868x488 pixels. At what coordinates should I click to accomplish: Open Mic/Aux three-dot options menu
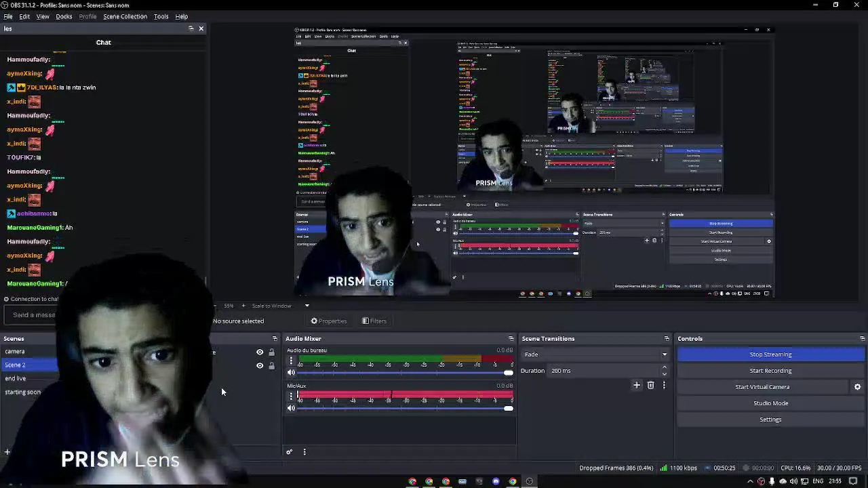[292, 396]
